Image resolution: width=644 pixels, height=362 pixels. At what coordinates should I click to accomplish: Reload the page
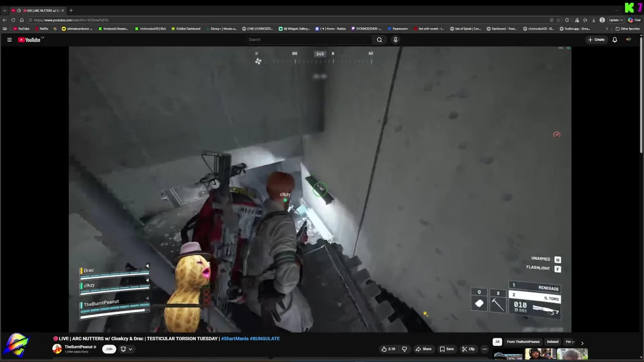tap(13, 20)
